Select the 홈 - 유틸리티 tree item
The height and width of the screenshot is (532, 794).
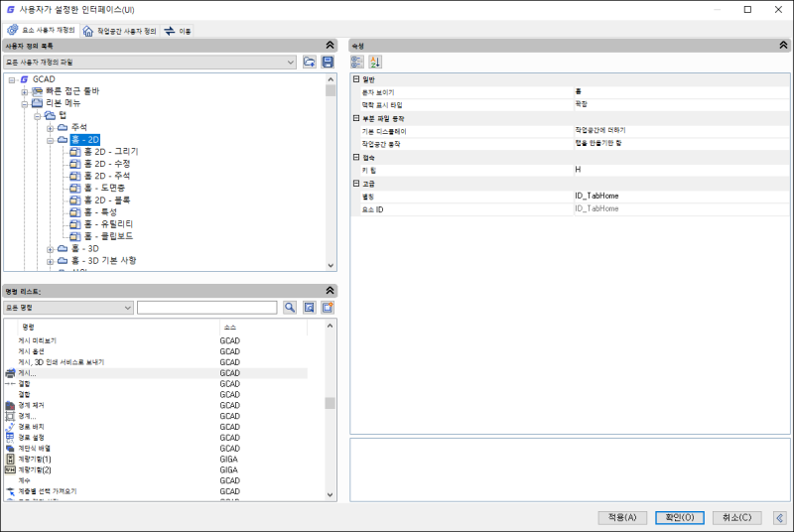[108, 224]
